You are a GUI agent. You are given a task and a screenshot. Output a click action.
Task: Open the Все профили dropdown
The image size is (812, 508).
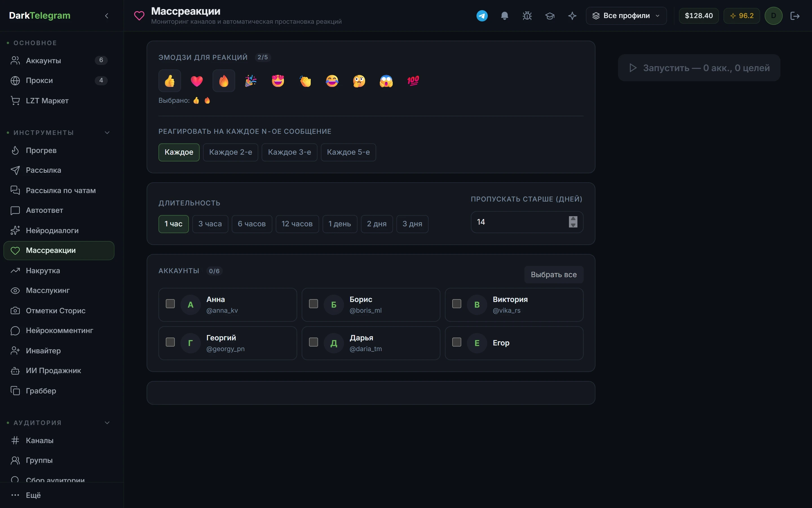click(626, 16)
